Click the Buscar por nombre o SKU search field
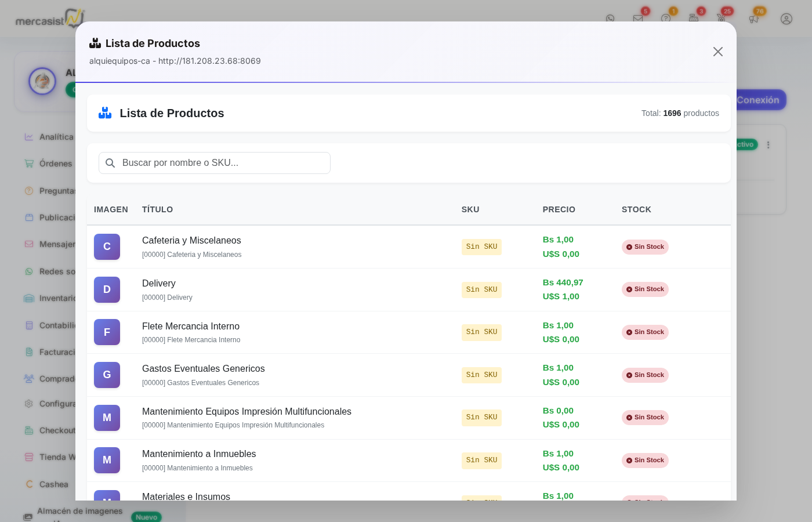This screenshot has height=522, width=812. click(x=215, y=163)
